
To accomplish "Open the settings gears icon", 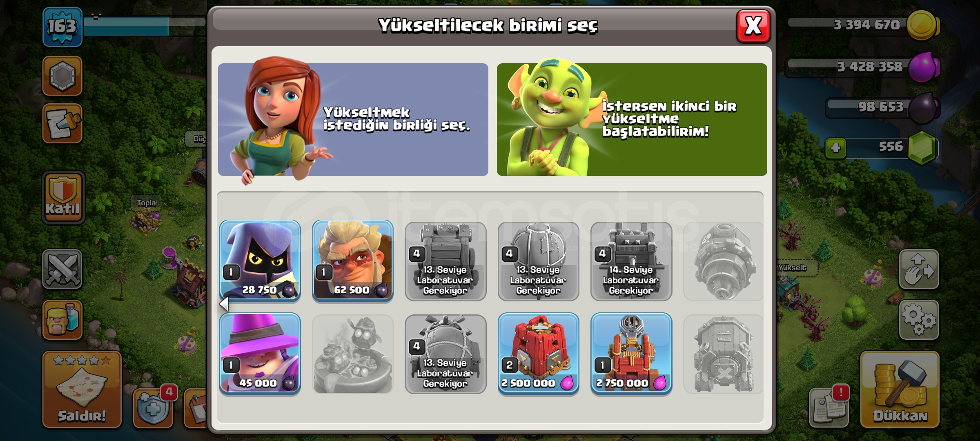I will [919, 320].
